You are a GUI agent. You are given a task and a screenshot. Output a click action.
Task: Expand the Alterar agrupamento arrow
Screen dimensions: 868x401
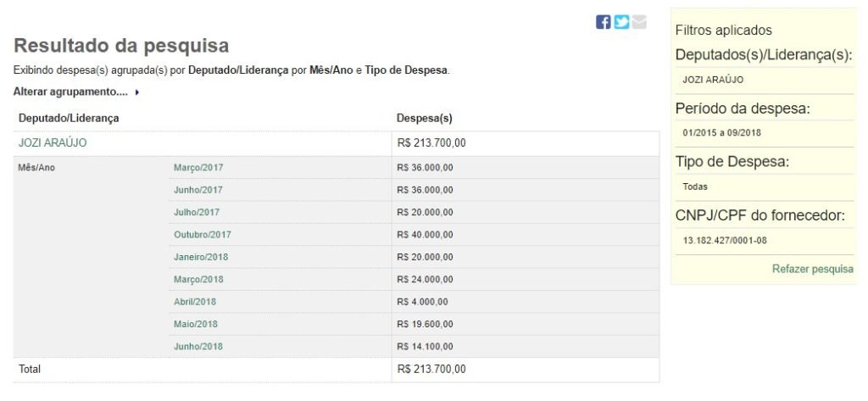[x=136, y=92]
